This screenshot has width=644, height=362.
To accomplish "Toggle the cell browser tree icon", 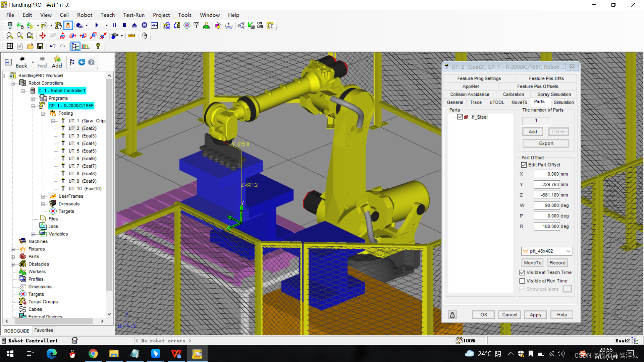I will [x=75, y=46].
